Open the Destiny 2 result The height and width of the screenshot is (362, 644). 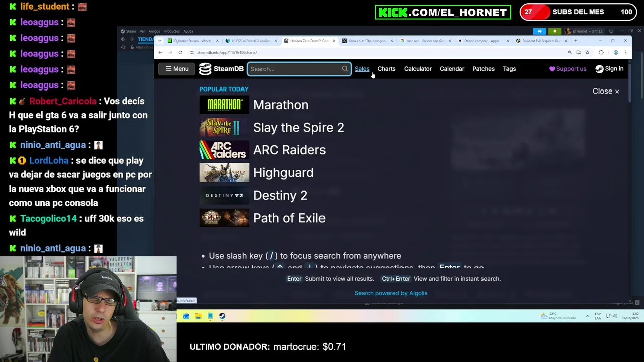point(280,195)
